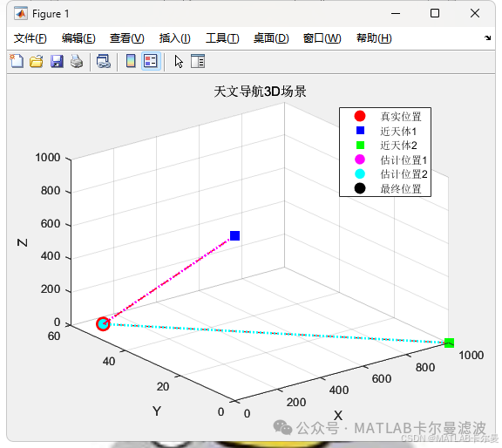Click the Y axis tick label 40
The height and width of the screenshot is (448, 502).
tap(109, 361)
